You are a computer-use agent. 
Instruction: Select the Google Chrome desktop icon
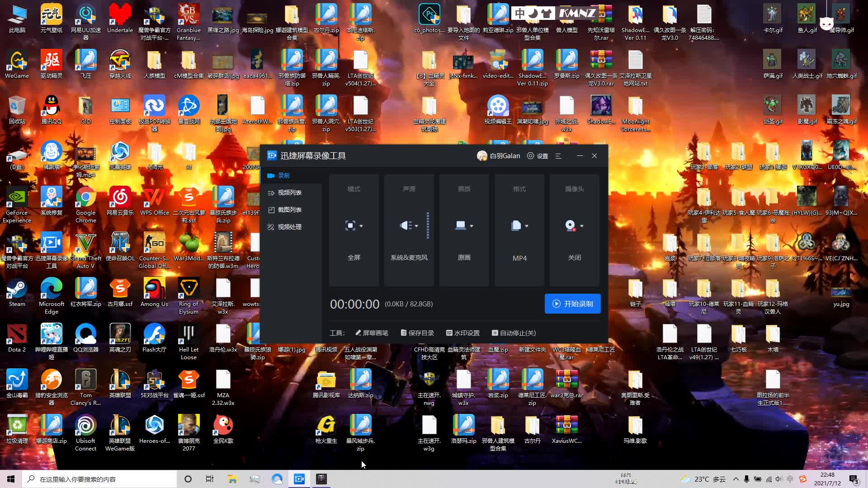coord(86,205)
